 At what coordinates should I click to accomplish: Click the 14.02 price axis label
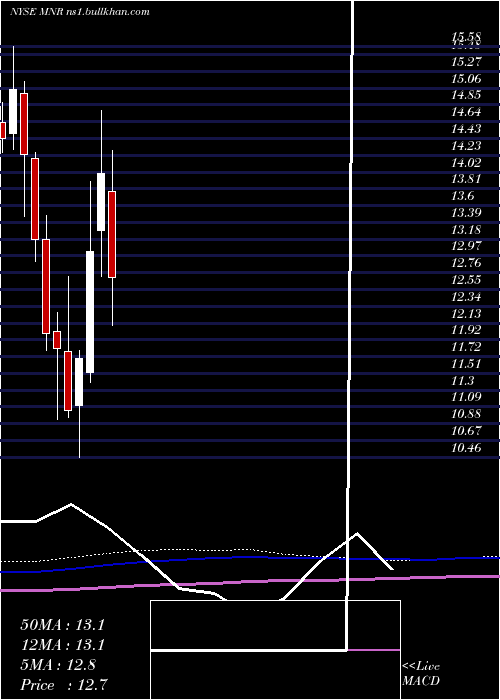point(466,162)
